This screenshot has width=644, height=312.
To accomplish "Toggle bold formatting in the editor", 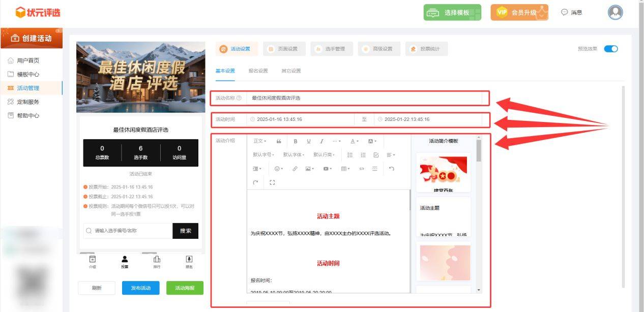I will pyautogui.click(x=295, y=141).
